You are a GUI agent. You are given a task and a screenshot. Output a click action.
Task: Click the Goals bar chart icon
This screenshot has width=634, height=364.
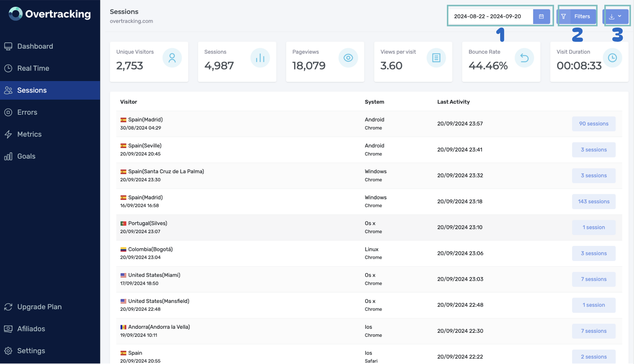pyautogui.click(x=8, y=156)
